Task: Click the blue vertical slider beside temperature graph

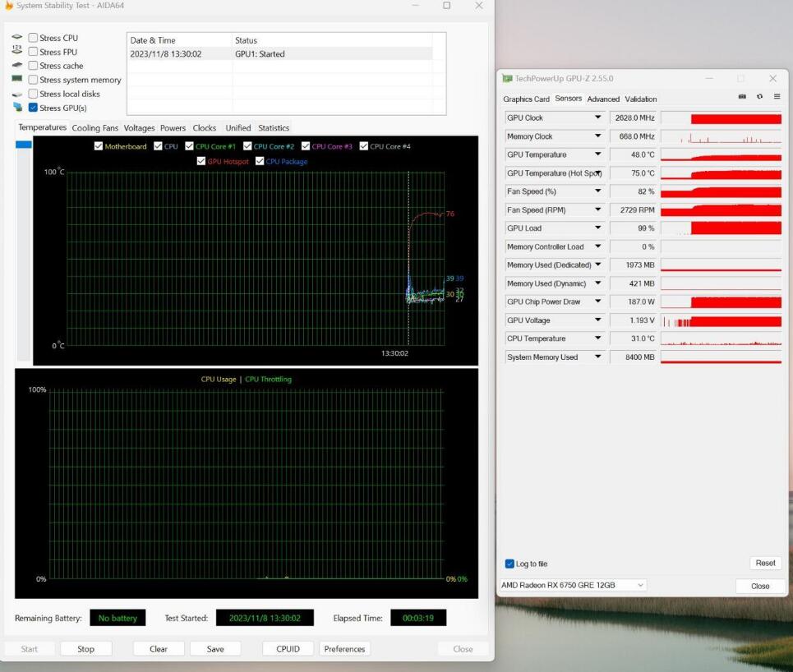Action: click(x=24, y=145)
